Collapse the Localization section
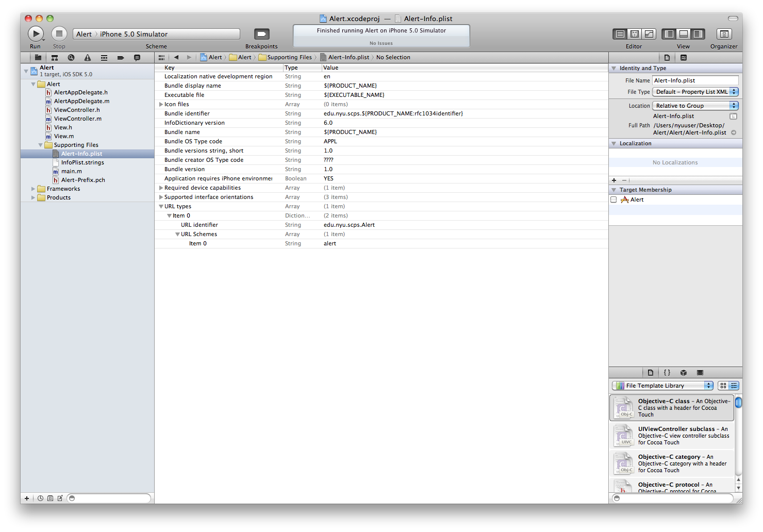This screenshot has width=763, height=532. pyautogui.click(x=613, y=144)
